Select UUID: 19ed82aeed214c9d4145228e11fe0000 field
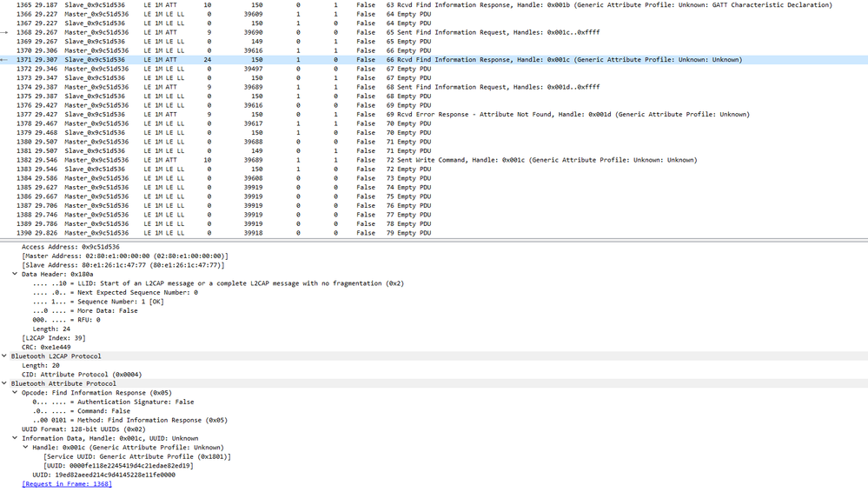The height and width of the screenshot is (492, 868). click(x=103, y=475)
